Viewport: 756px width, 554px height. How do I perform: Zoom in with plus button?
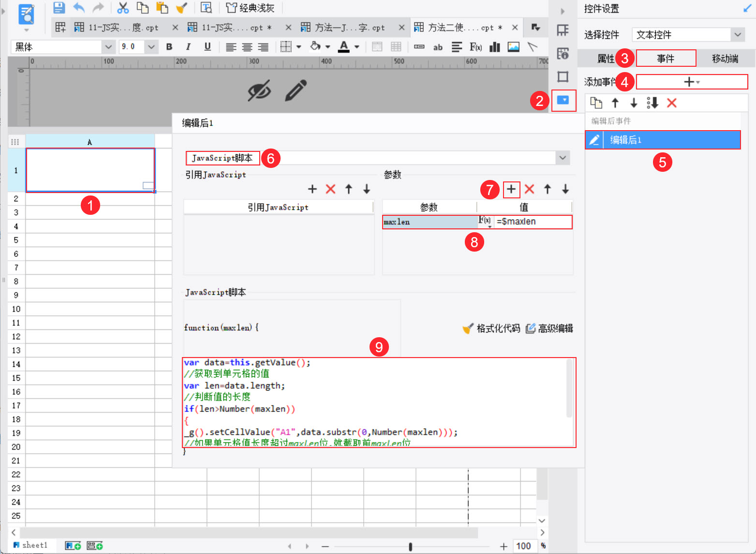click(x=504, y=546)
